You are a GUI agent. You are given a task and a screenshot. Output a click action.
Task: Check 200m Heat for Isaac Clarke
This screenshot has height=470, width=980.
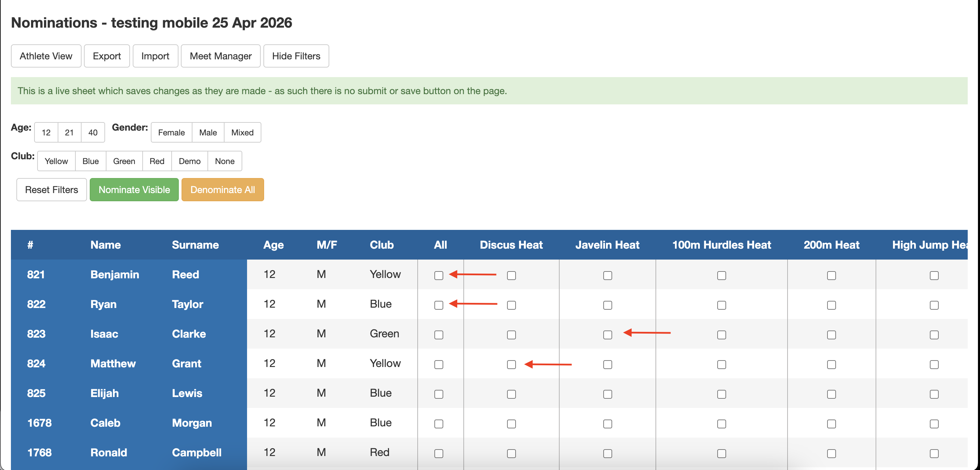coord(831,335)
